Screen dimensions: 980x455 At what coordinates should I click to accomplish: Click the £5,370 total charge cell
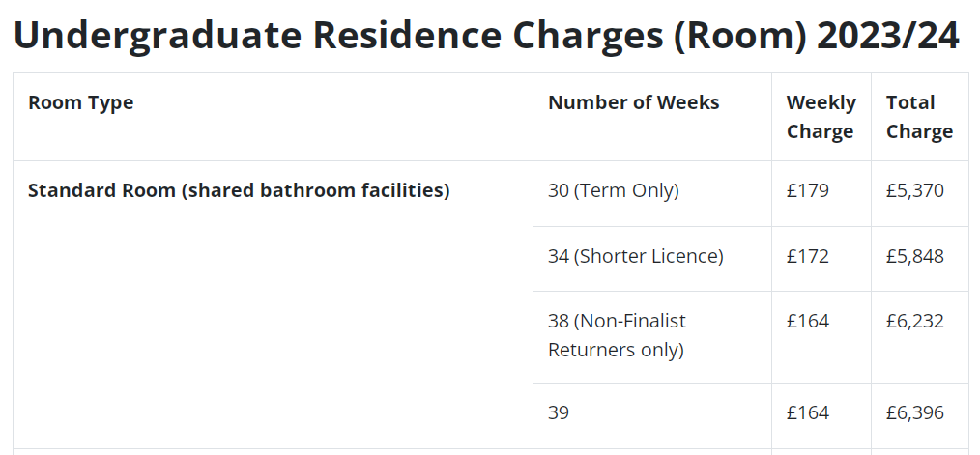point(914,190)
